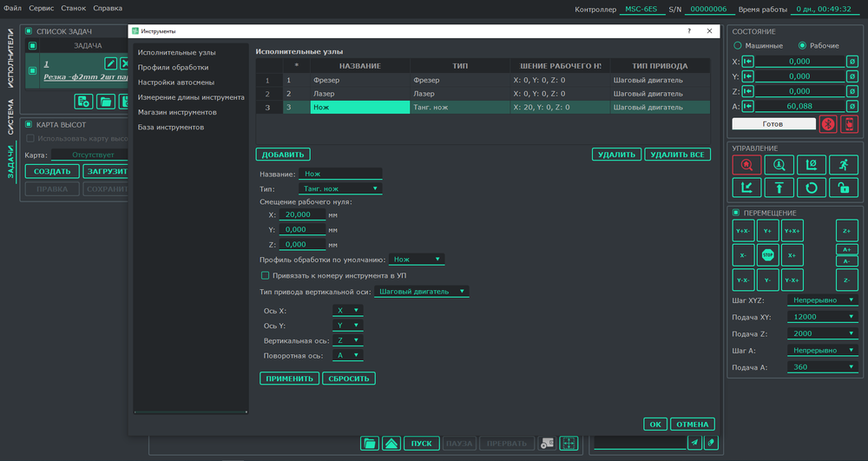The height and width of the screenshot is (461, 868).
Task: Toggle the КАРТА ВЫСОТ panel checkbox
Action: 29,124
